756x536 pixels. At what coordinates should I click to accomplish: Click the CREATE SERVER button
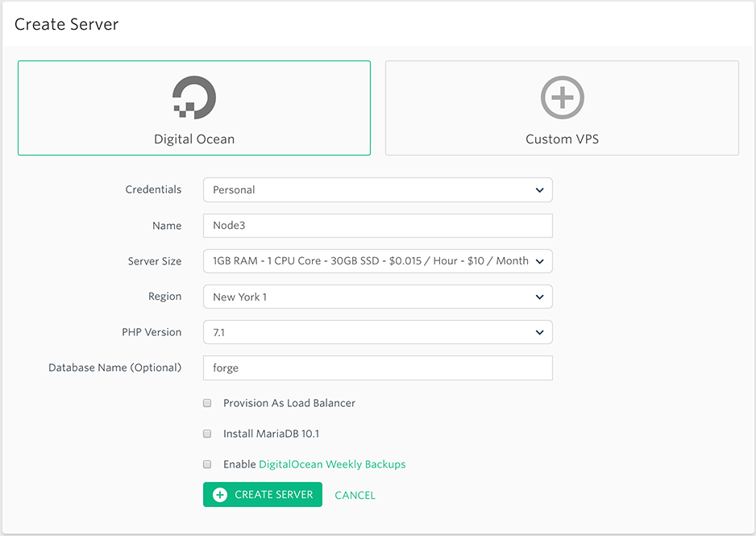pyautogui.click(x=262, y=494)
